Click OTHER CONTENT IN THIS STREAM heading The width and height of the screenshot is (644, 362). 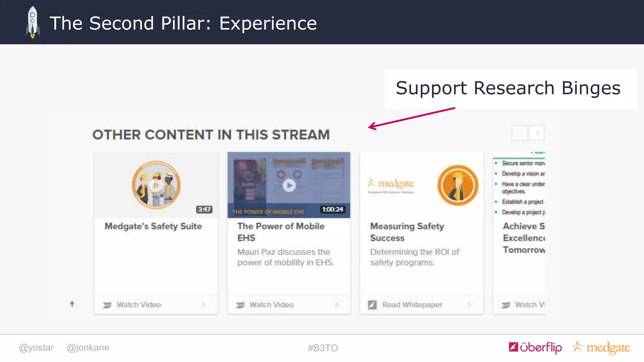[x=211, y=135]
